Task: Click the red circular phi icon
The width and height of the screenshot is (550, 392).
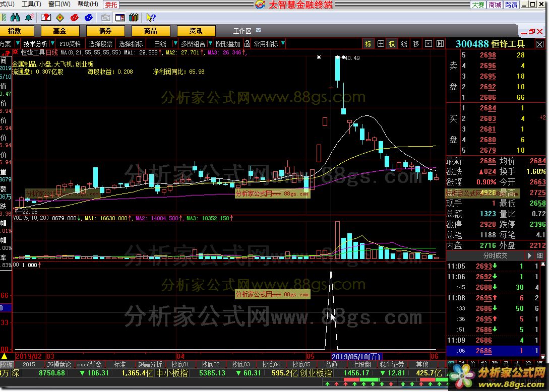Action: coord(75,17)
